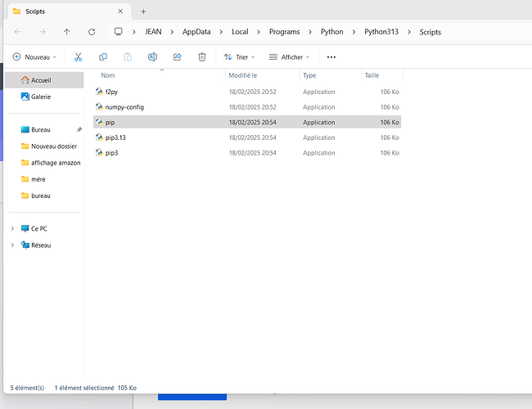Open mére folder in sidebar

tap(44, 179)
